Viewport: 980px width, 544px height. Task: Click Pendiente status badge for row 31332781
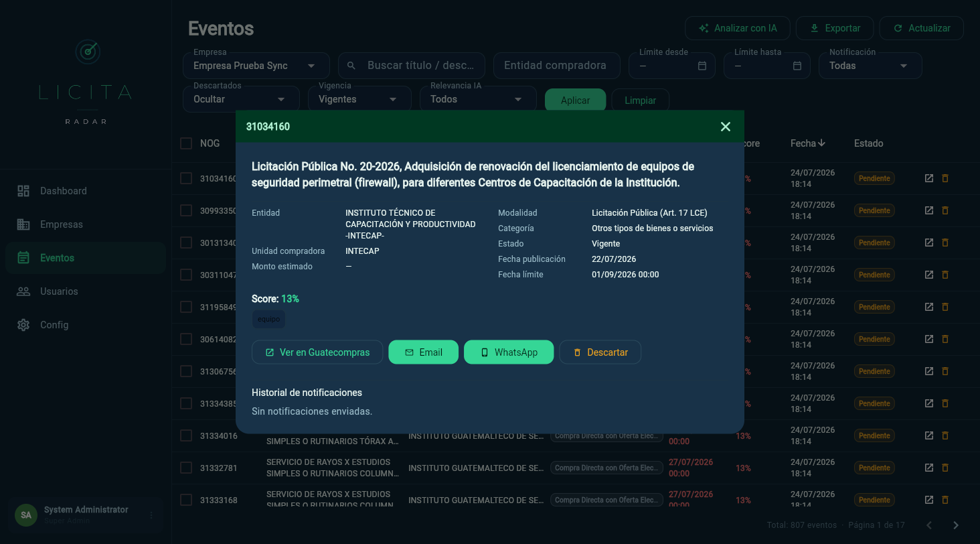[x=874, y=468]
